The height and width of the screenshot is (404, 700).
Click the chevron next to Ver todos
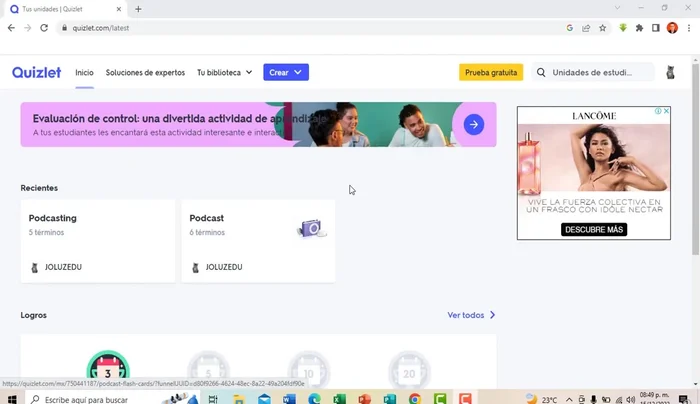pos(492,315)
